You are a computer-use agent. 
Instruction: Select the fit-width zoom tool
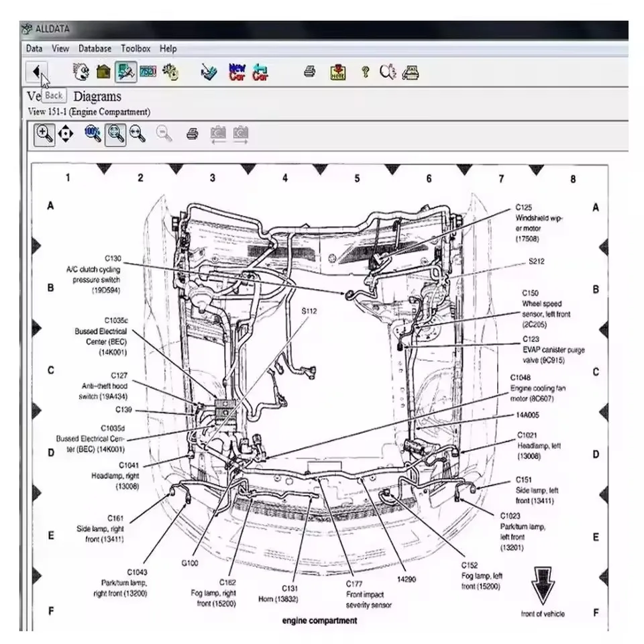point(138,134)
